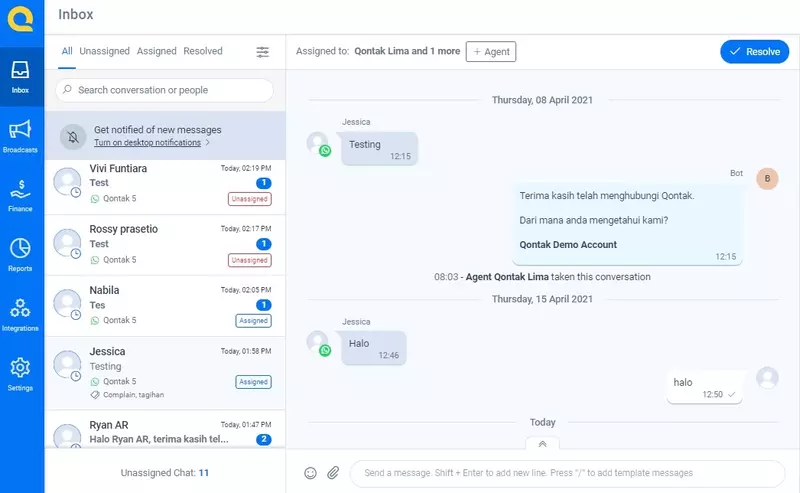Open Settings gear icon
The height and width of the screenshot is (493, 800).
pos(21,371)
